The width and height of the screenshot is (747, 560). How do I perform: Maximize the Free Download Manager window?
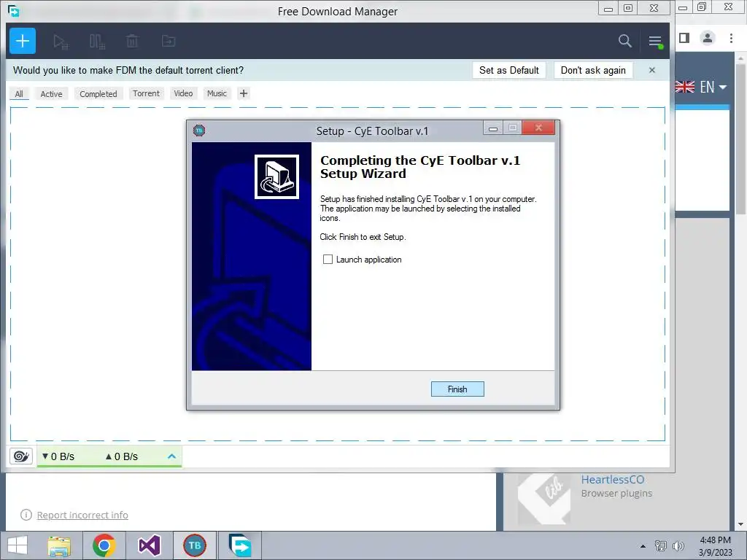628,8
